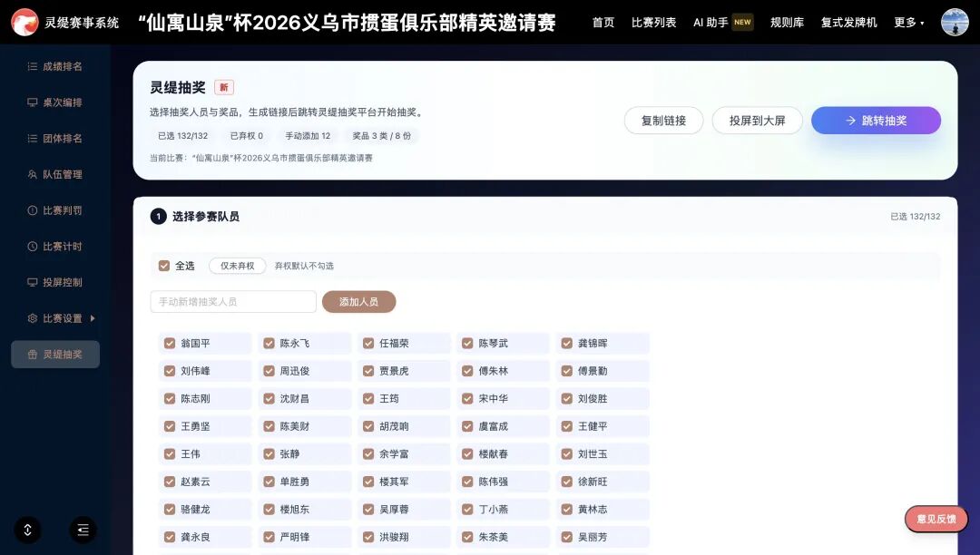Click the 手动新增抽奖人员 input field
Screen dimensions: 980x555
pyautogui.click(x=233, y=302)
